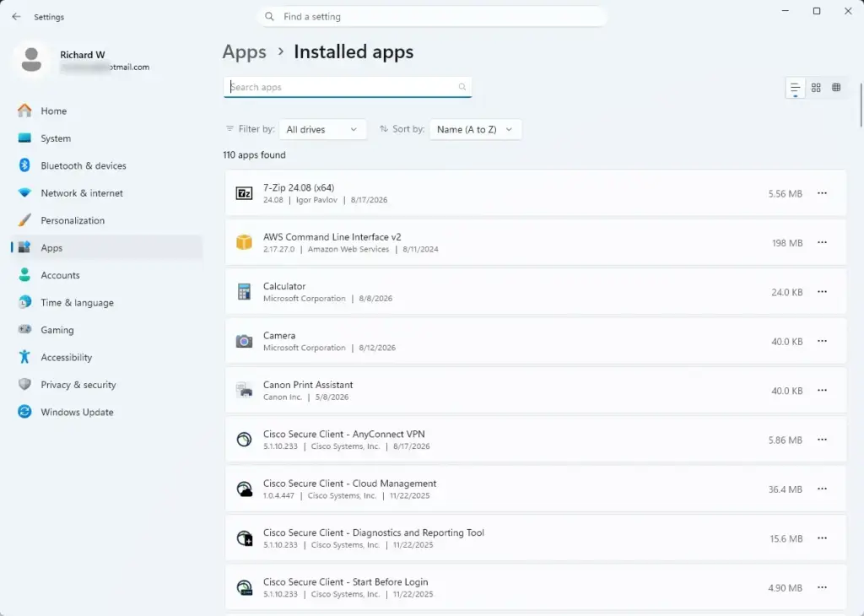Viewport: 864px width, 616px height.
Task: Select the Calculator app name
Action: click(x=284, y=287)
